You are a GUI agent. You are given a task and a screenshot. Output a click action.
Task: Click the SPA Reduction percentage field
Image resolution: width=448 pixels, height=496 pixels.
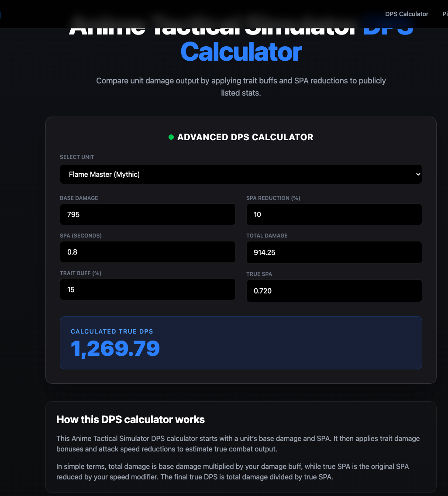pos(334,214)
